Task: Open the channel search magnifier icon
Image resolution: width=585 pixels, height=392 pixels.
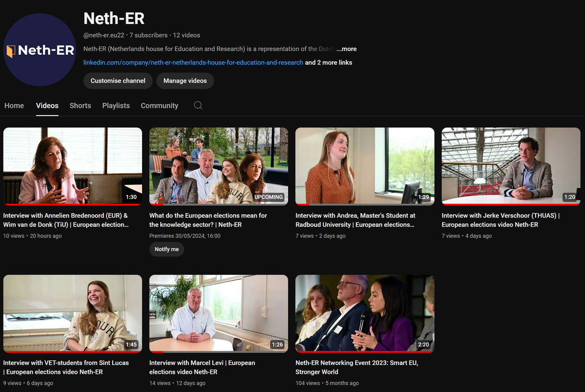Action: [198, 105]
